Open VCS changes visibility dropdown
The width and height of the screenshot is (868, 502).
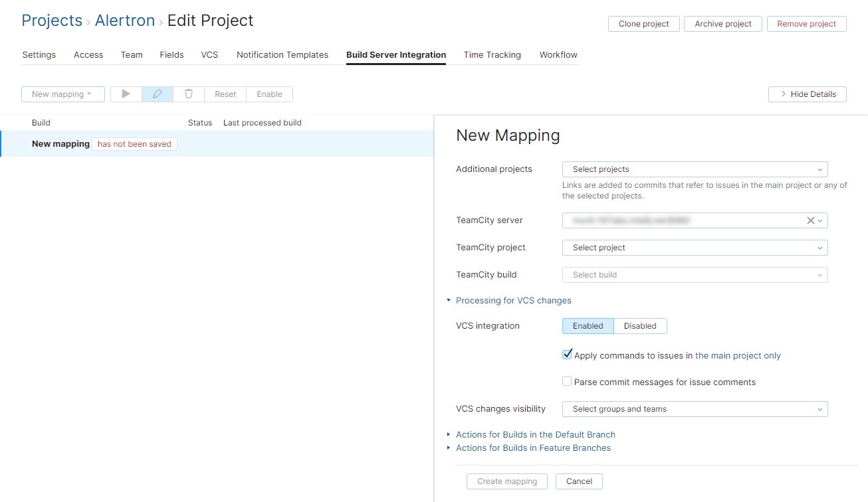pyautogui.click(x=695, y=409)
